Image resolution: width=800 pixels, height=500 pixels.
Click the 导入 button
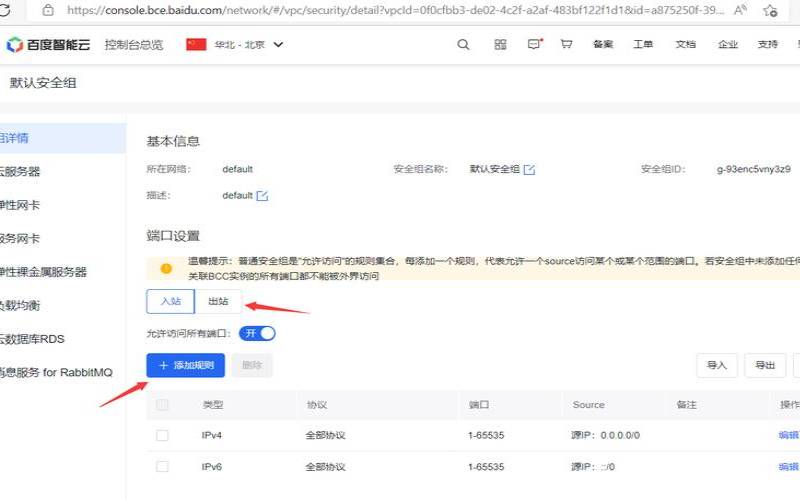(x=717, y=365)
